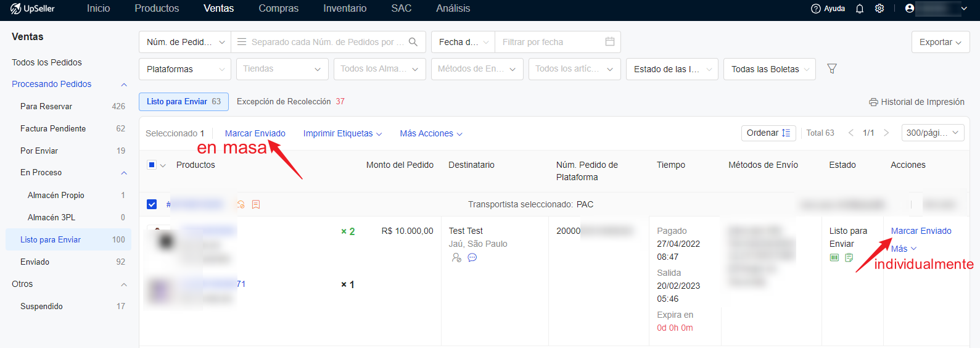Expand the Exportar dropdown
Screen dimensions: 980x348
tap(940, 42)
